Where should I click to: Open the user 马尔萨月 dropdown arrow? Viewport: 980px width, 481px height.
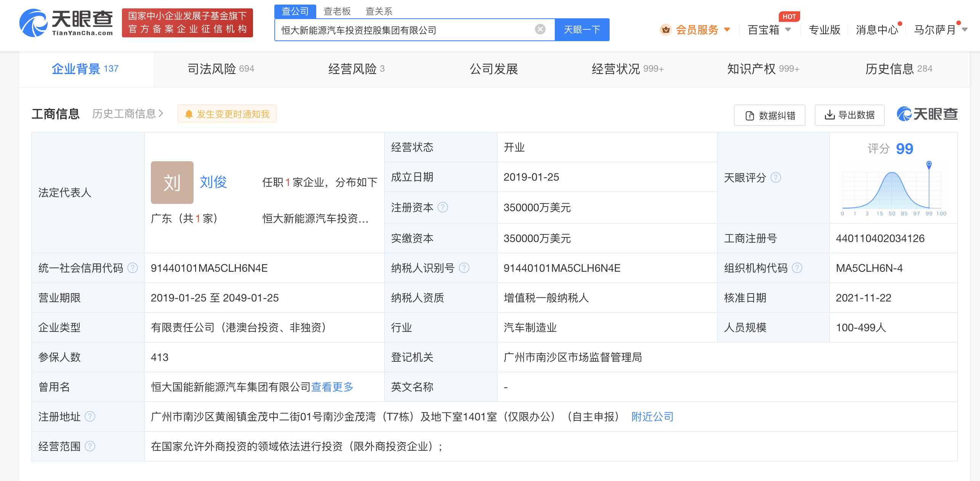[x=965, y=29]
